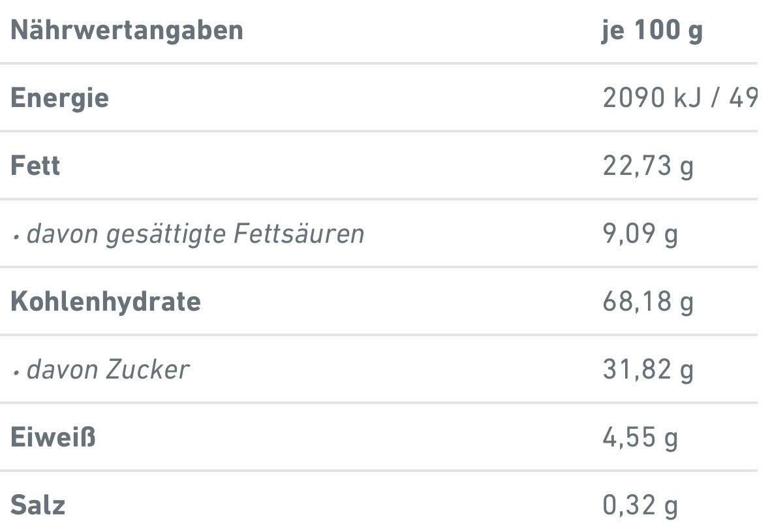The image size is (770, 532).
Task: Click the Fett row label
Action: pyautogui.click(x=35, y=166)
